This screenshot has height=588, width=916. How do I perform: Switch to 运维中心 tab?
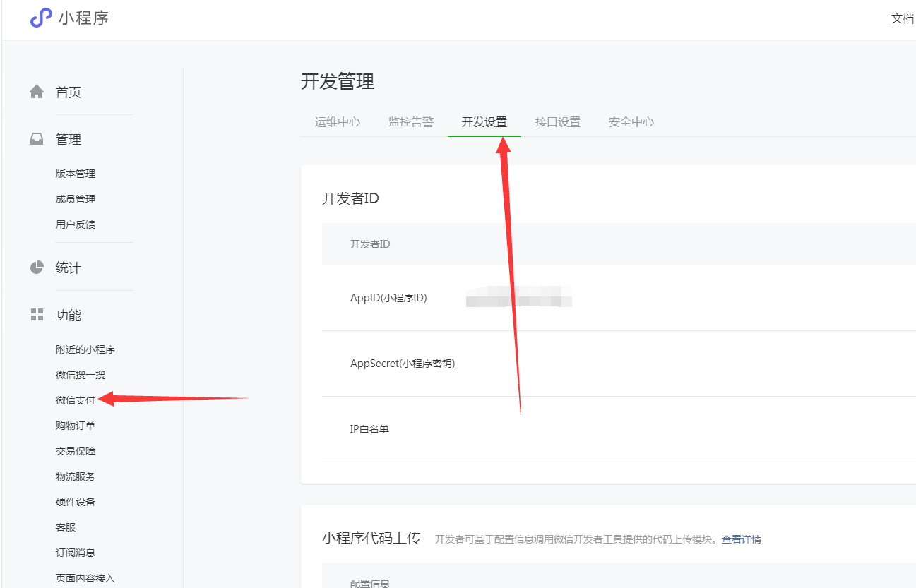click(x=338, y=121)
